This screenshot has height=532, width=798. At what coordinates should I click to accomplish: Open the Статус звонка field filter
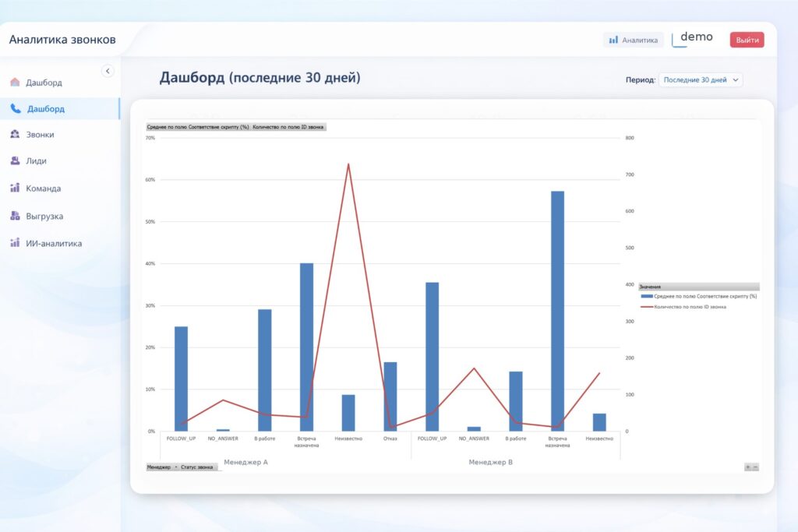(198, 467)
